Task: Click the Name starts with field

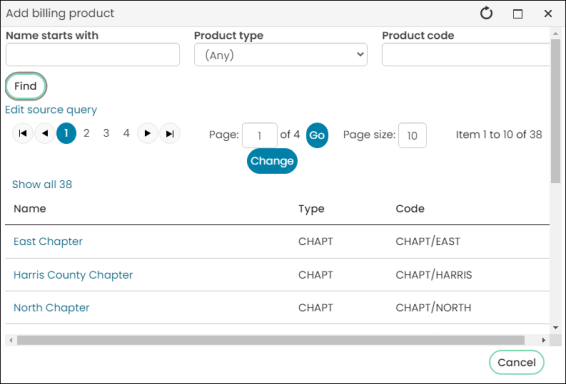Action: [x=93, y=54]
